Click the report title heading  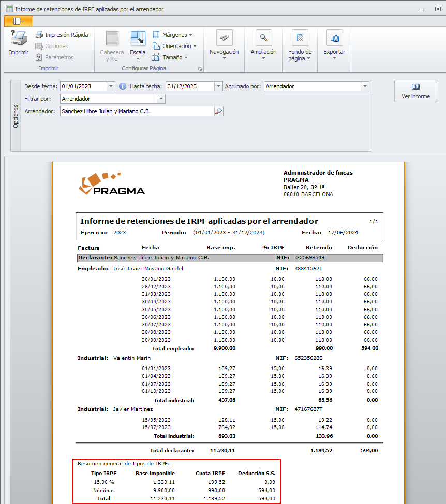pyautogui.click(x=199, y=221)
